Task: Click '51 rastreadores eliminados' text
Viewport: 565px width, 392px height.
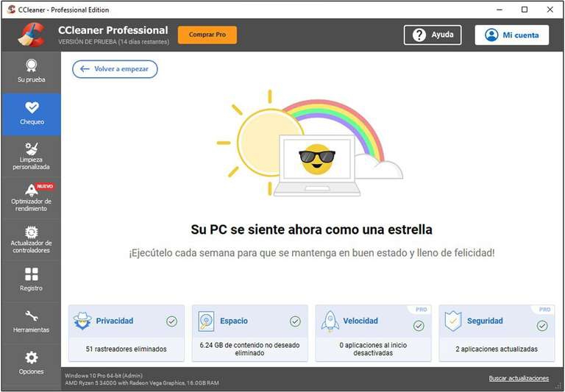Action: pyautogui.click(x=126, y=349)
